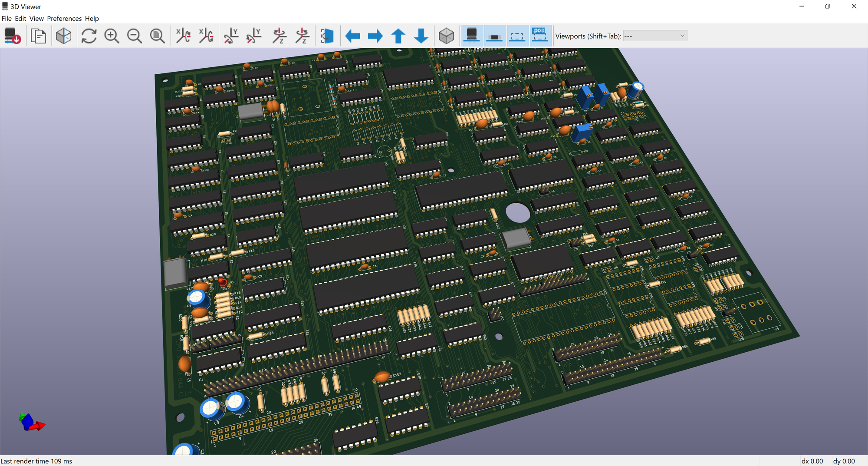Click the leftmost X-axis rotation icon
The image size is (868, 466).
click(183, 36)
